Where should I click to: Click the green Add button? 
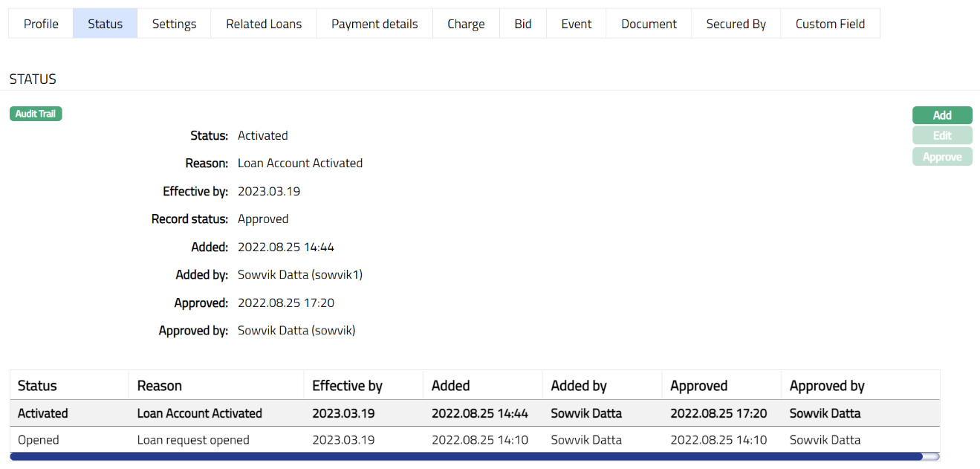click(x=942, y=115)
